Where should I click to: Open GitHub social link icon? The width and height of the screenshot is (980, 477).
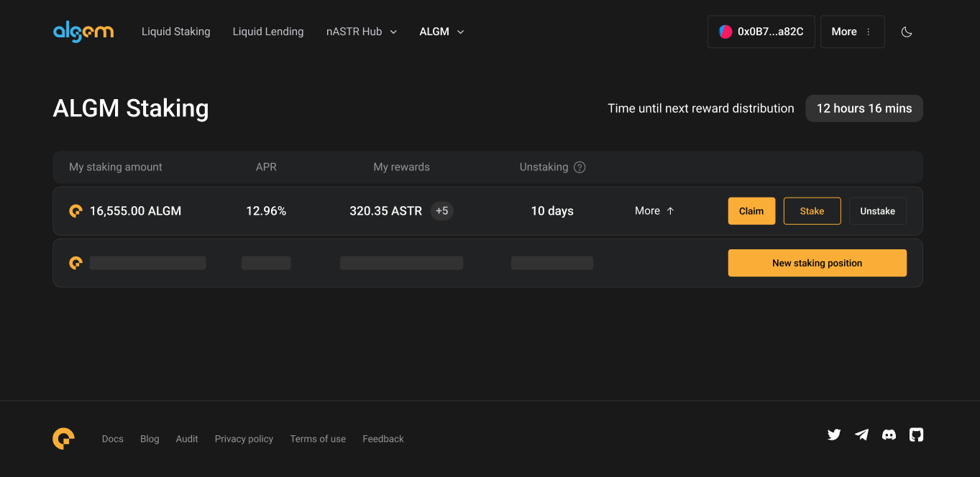coord(916,435)
